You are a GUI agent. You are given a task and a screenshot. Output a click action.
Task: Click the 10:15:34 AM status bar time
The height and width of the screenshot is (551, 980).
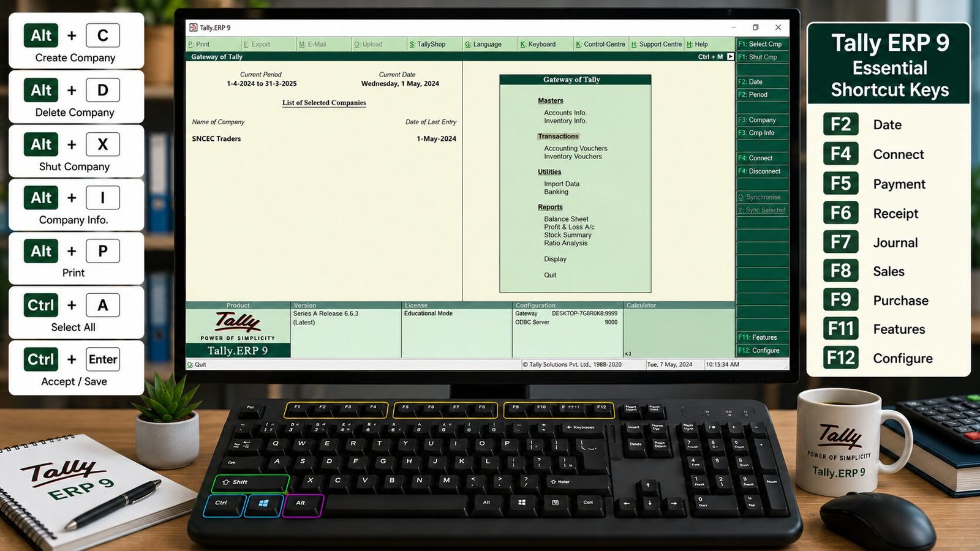pos(722,364)
